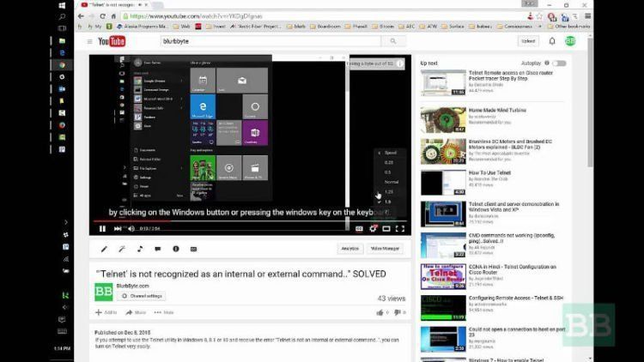
Task: Open the Audio music note tool
Action: click(x=140, y=249)
